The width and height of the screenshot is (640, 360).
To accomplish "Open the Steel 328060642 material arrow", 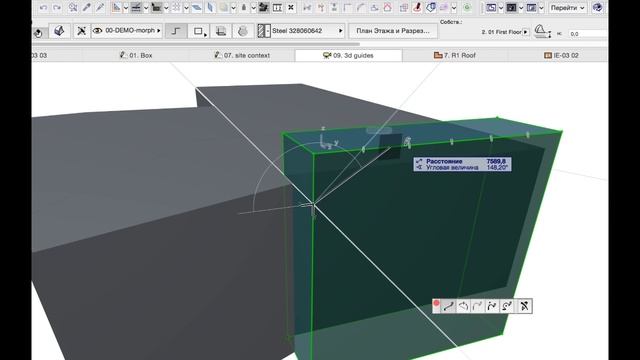I will 340,31.
